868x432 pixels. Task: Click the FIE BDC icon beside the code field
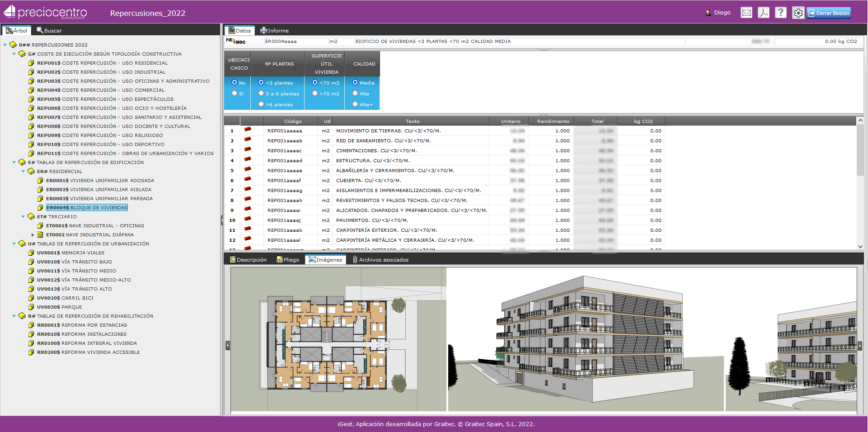pos(235,41)
